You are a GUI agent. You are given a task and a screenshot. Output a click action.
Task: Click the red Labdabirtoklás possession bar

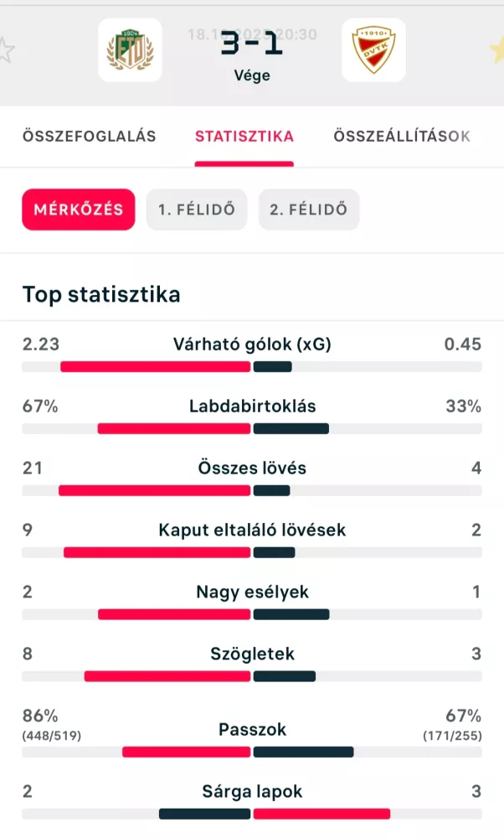174,428
